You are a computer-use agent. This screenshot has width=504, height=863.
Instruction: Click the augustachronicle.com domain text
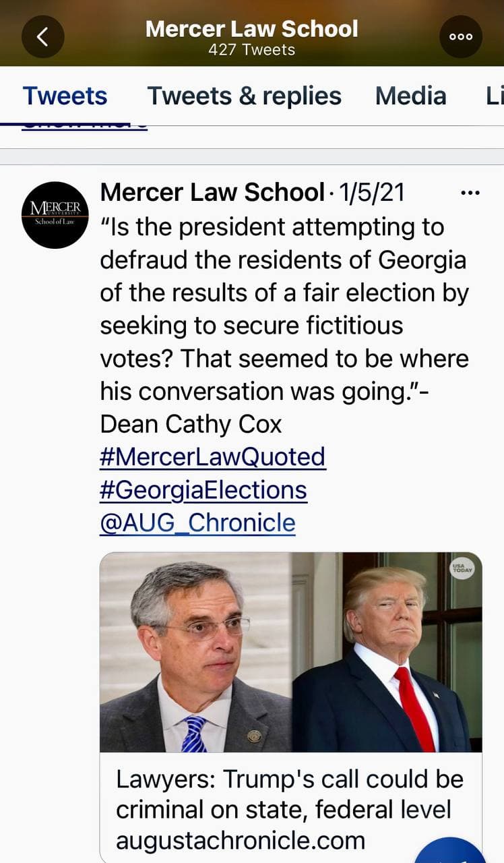(240, 840)
